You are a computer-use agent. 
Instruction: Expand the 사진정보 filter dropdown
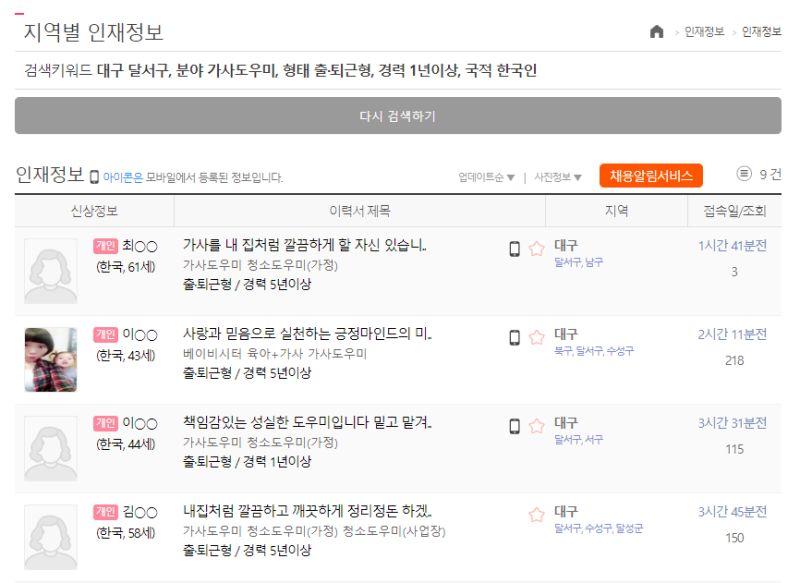558,177
